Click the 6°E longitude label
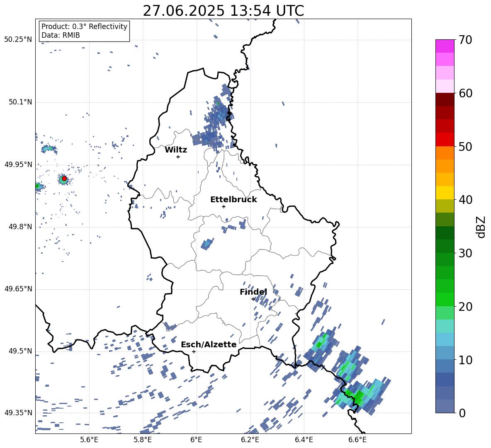The image size is (491, 448). pyautogui.click(x=196, y=440)
